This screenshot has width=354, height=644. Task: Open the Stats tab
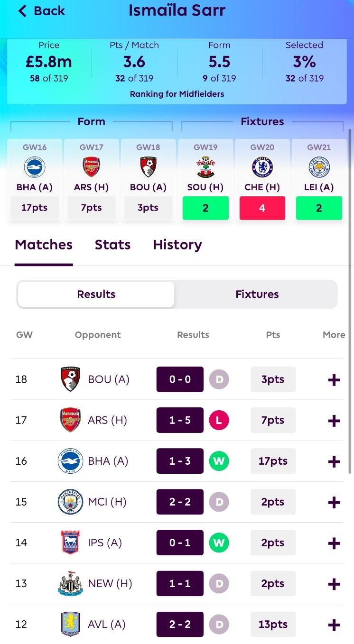[x=112, y=245]
